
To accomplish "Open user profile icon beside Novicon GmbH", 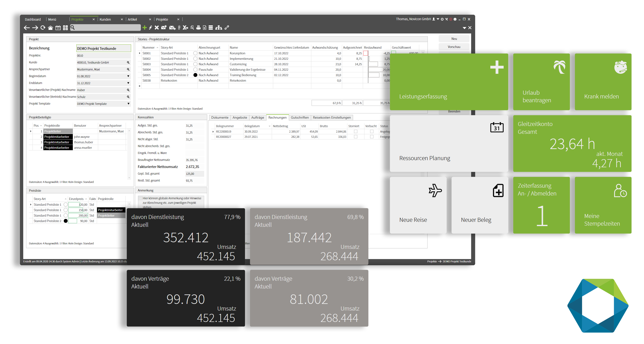I will (433, 19).
